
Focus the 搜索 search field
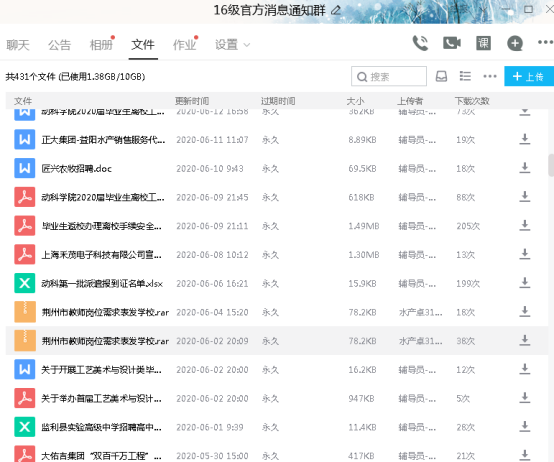tap(389, 76)
